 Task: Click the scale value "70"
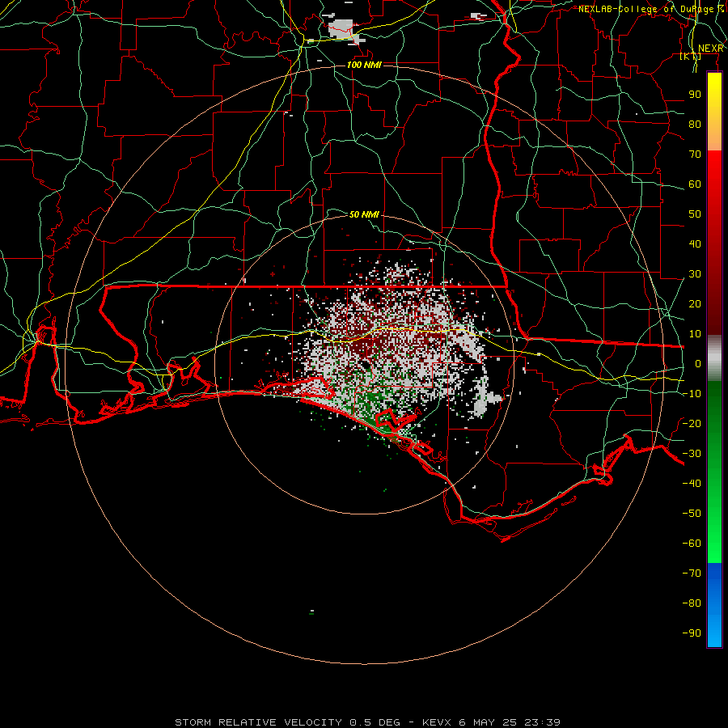[x=695, y=154]
